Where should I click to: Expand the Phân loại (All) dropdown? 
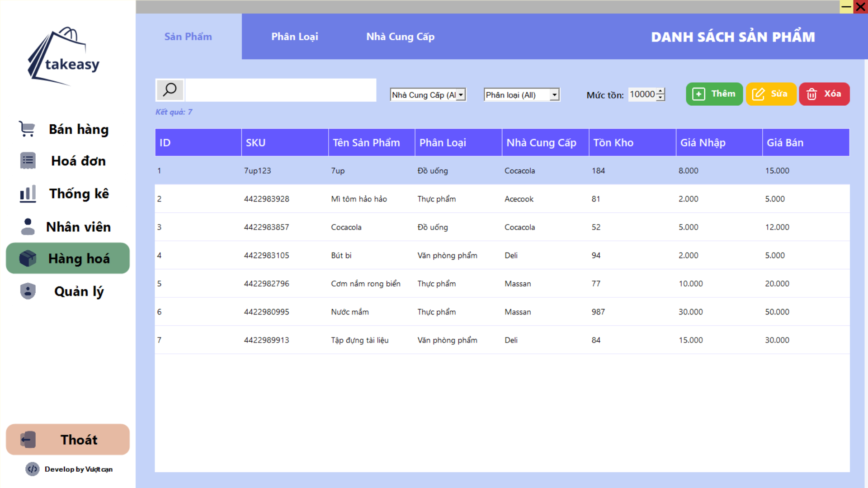554,95
